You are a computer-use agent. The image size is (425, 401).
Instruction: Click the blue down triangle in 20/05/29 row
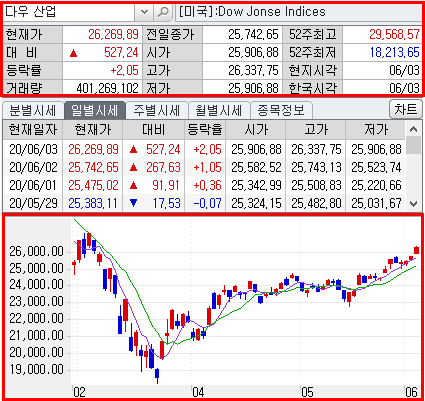133,203
